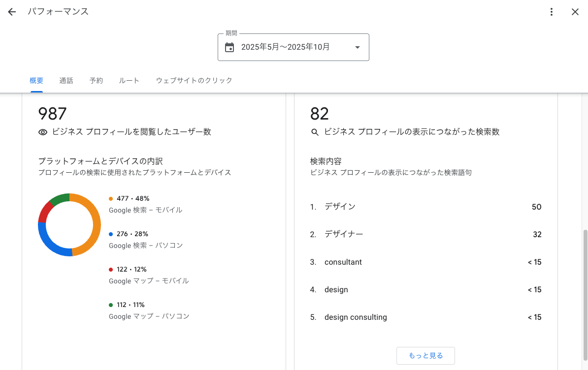Click the eye icon beside profile views
Screen dimensions: 588x370
coord(43,132)
